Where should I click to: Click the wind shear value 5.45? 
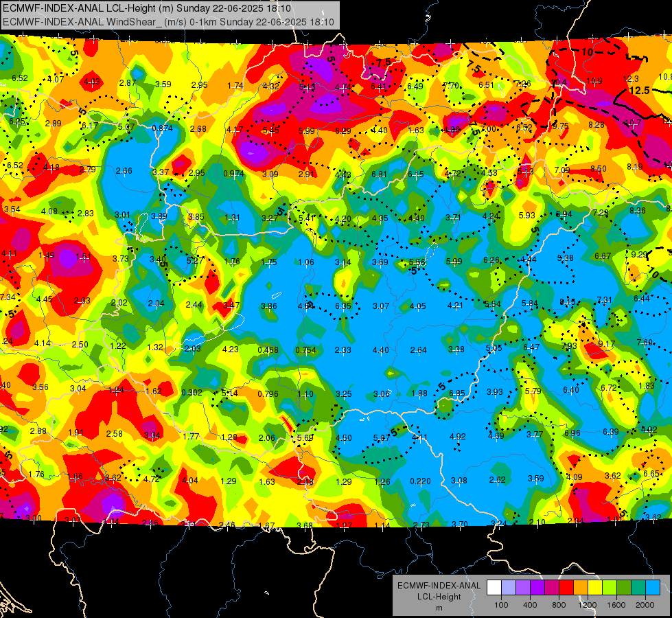tap(271, 130)
